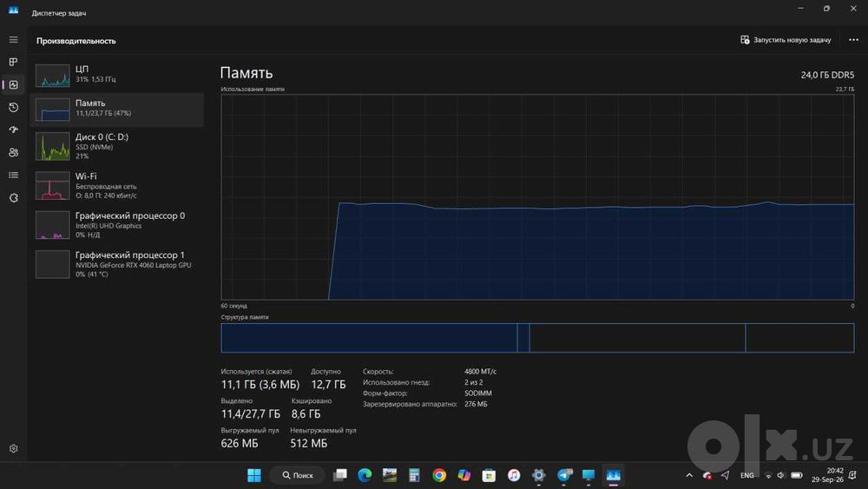This screenshot has height=489, width=868.
Task: Click the Wi-Fi mini graph thumbnail
Action: (x=53, y=186)
